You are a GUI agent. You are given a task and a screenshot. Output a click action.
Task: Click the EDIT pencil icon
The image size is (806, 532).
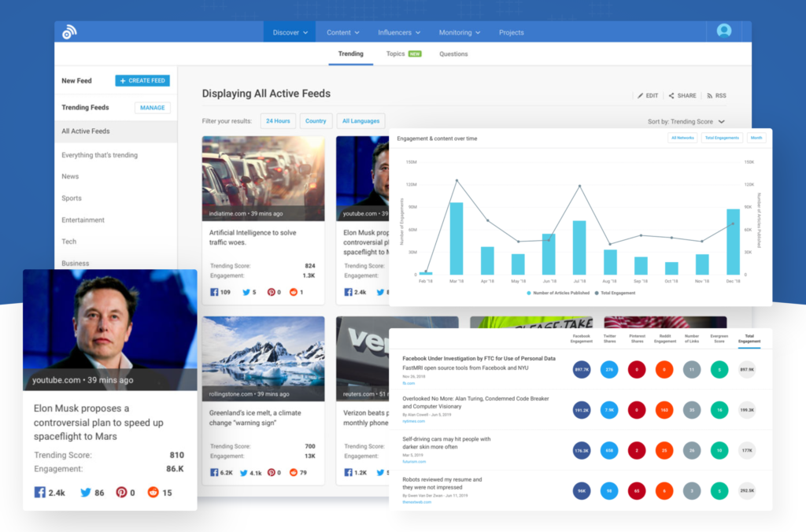[640, 95]
